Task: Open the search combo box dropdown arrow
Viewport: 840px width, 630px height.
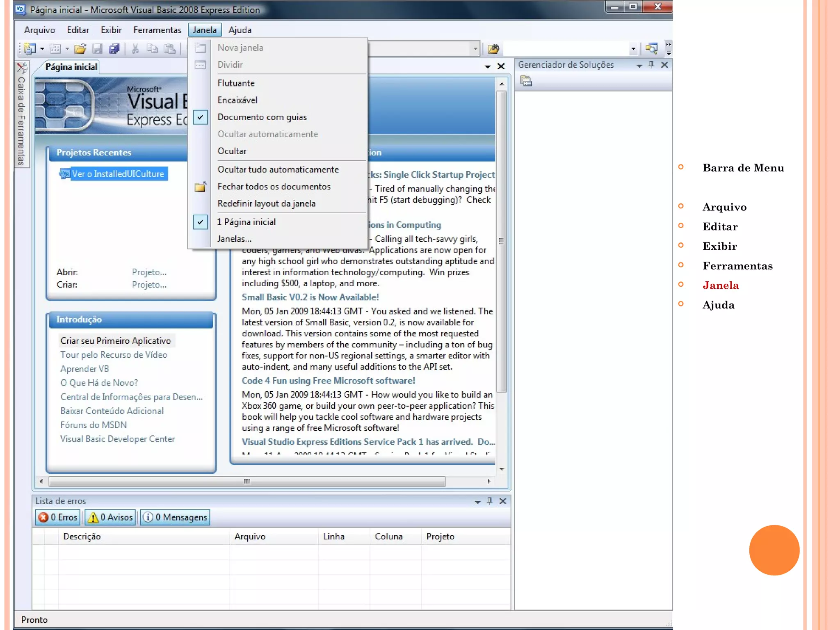Action: coord(633,49)
